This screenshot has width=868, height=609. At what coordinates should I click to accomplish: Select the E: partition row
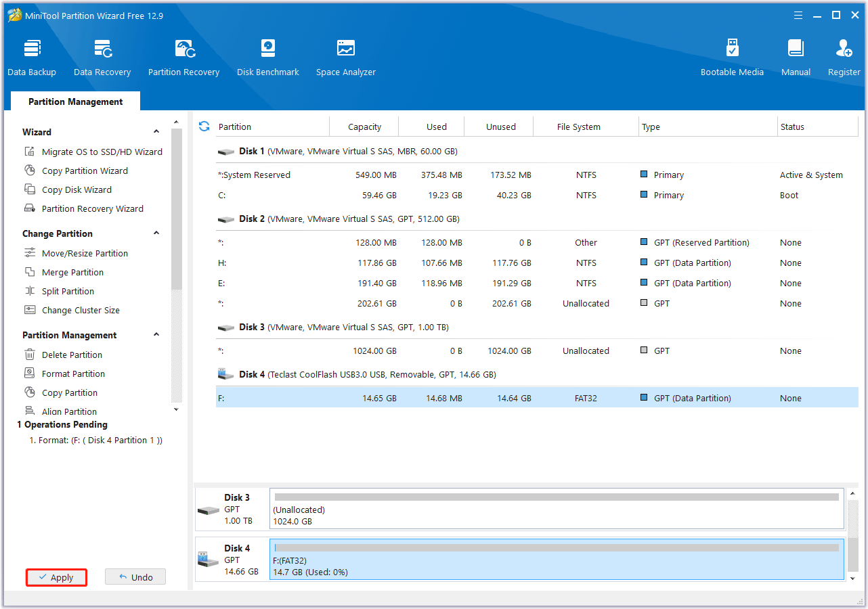pyautogui.click(x=537, y=283)
